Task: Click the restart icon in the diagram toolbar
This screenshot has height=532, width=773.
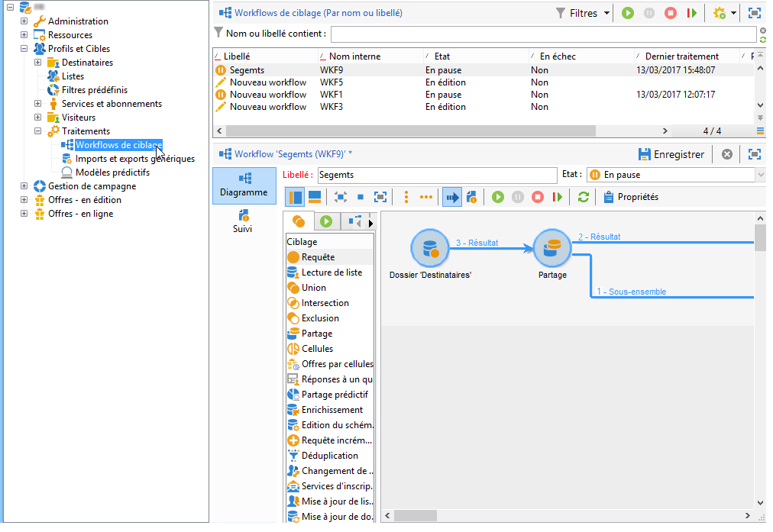Action: [557, 197]
